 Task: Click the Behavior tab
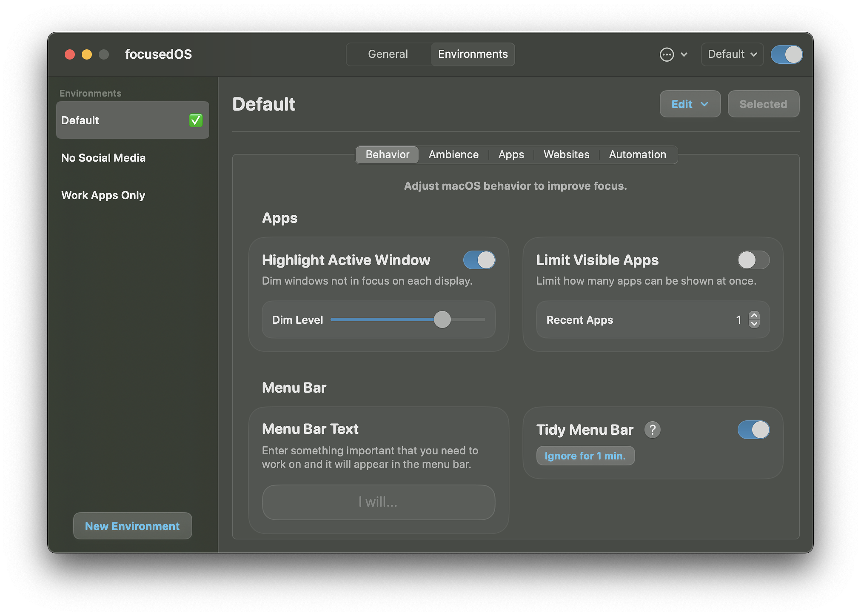[x=387, y=154]
